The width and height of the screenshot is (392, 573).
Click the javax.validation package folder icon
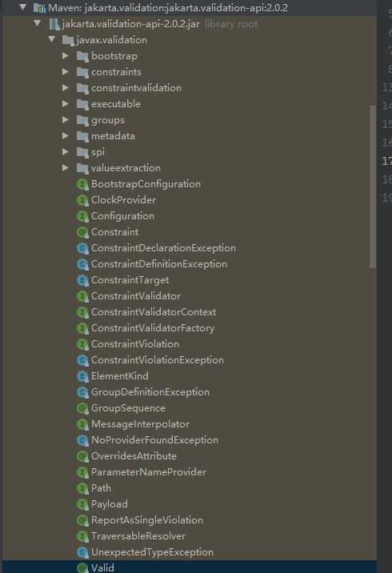point(68,40)
